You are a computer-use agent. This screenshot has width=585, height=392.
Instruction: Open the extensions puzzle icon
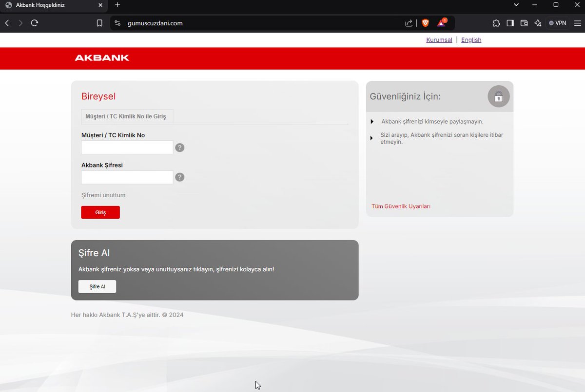click(x=496, y=23)
